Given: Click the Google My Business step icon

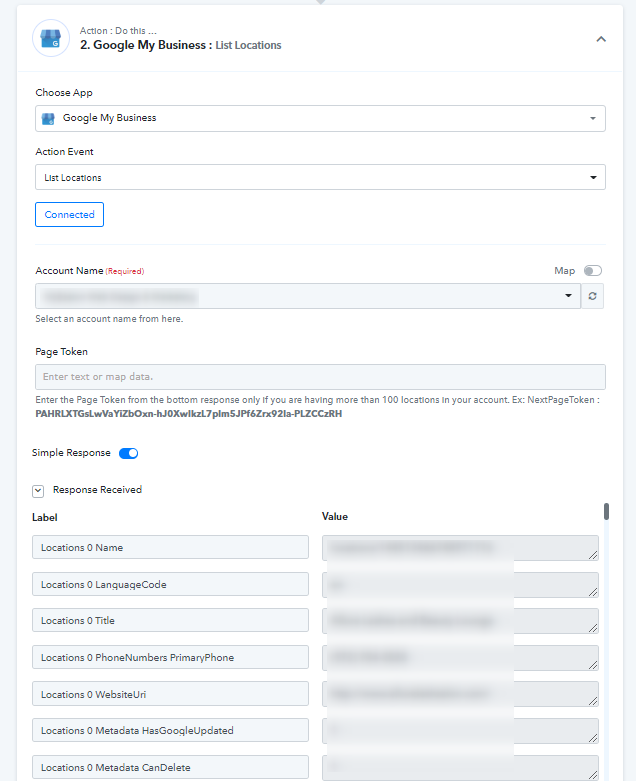Looking at the screenshot, I should 51,38.
